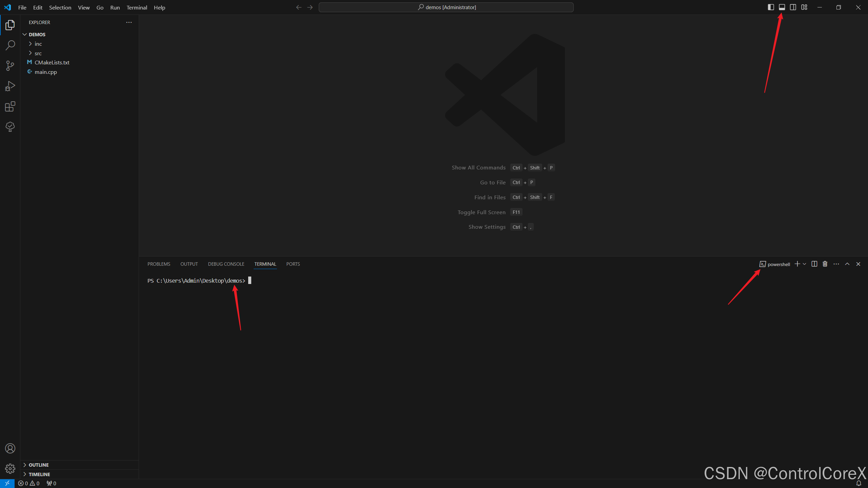Screen dimensions: 868x488
Task: Toggle the primary sidebar visibility
Action: (771, 7)
